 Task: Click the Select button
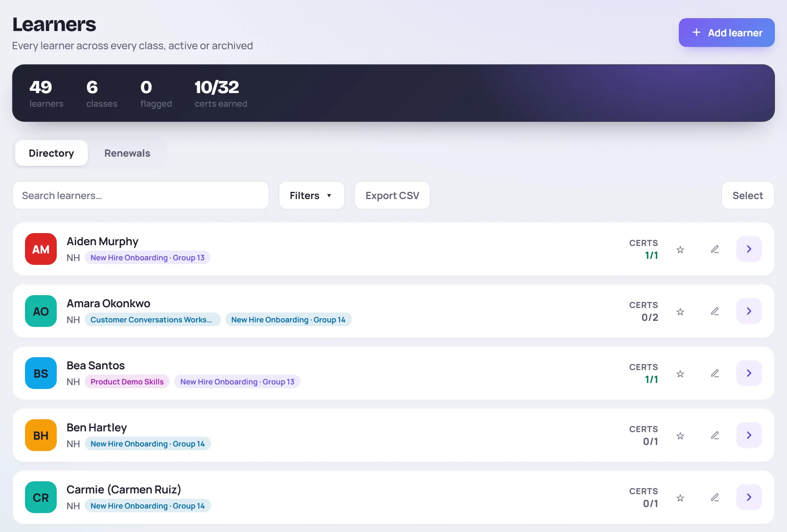[748, 195]
